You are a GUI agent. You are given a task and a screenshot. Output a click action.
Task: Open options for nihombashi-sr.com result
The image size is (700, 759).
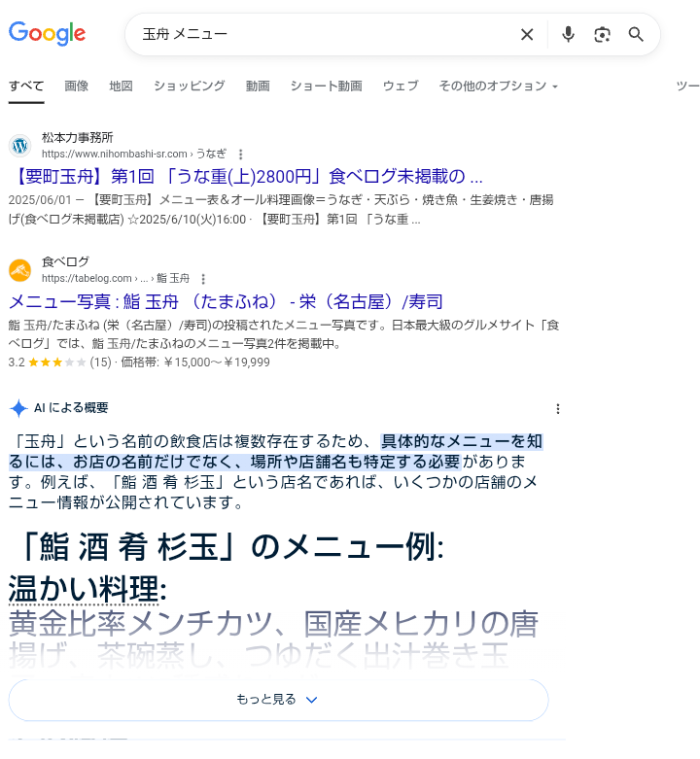[240, 155]
